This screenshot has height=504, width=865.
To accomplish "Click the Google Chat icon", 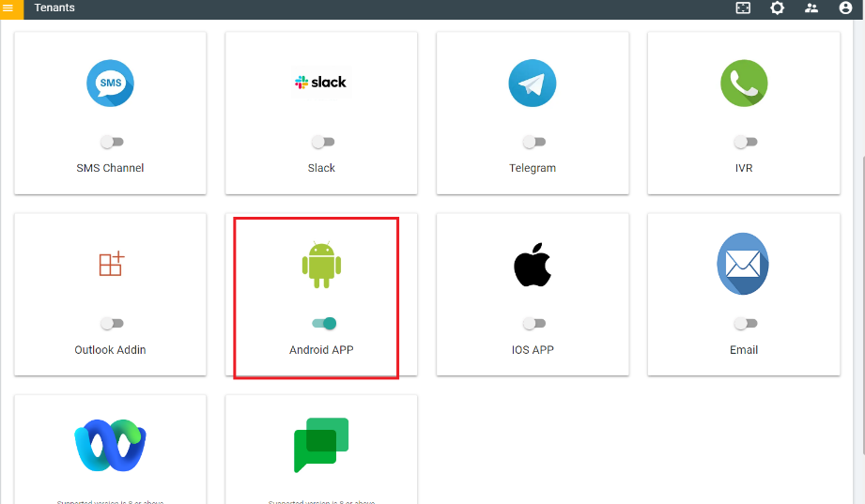I will click(321, 445).
